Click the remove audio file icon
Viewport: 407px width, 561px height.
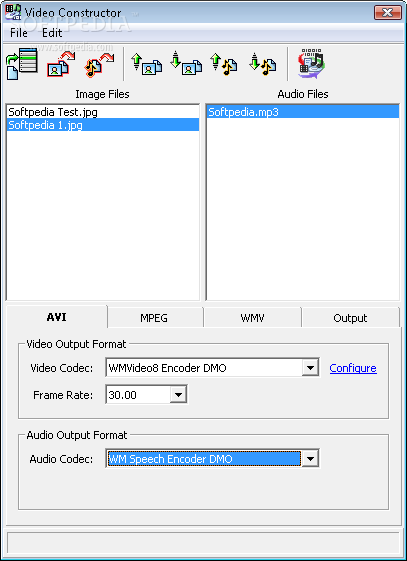(99, 64)
